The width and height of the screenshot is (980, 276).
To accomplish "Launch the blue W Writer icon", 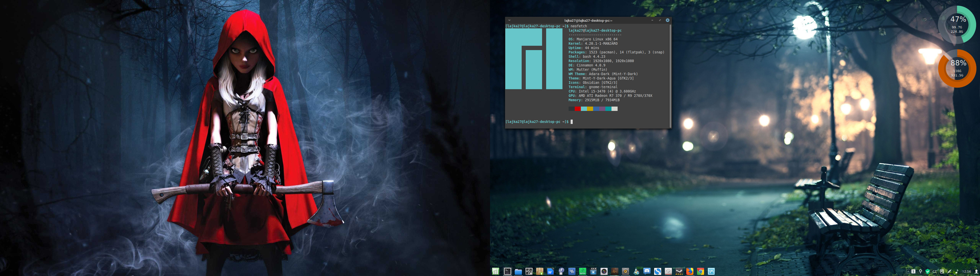I will [x=550, y=271].
